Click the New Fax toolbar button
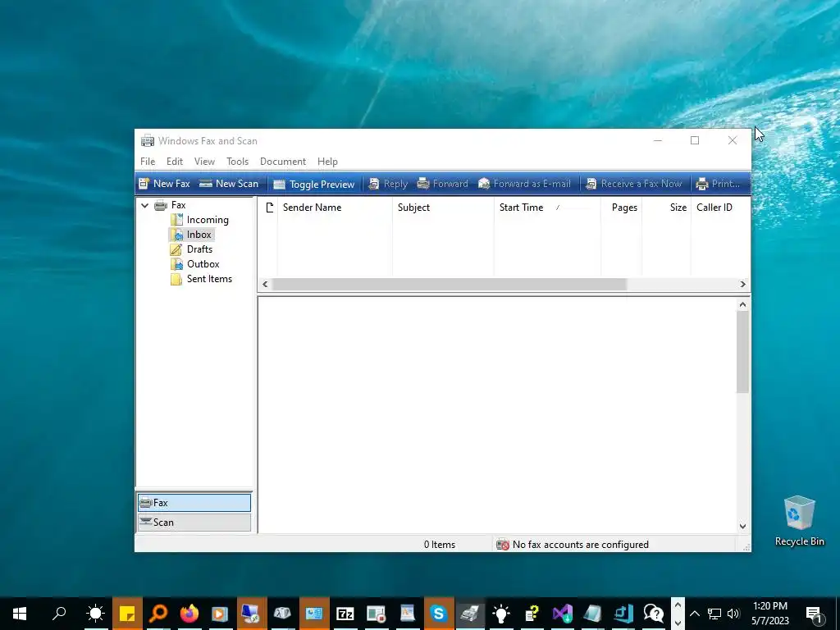Image resolution: width=840 pixels, height=630 pixels. (164, 184)
